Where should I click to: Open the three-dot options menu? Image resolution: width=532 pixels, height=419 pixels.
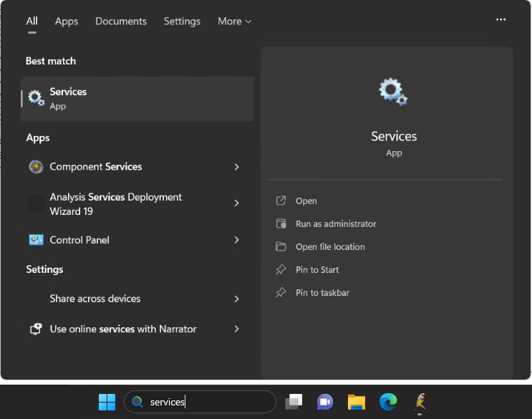tap(500, 19)
